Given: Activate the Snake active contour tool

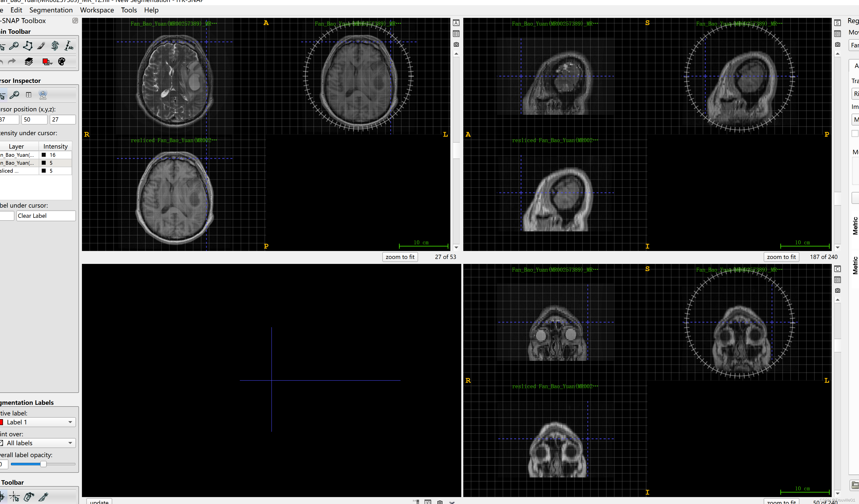Looking at the screenshot, I should [55, 46].
